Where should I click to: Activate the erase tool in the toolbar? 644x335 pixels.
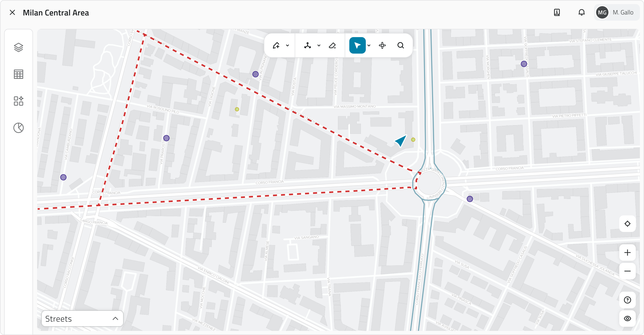coord(332,45)
